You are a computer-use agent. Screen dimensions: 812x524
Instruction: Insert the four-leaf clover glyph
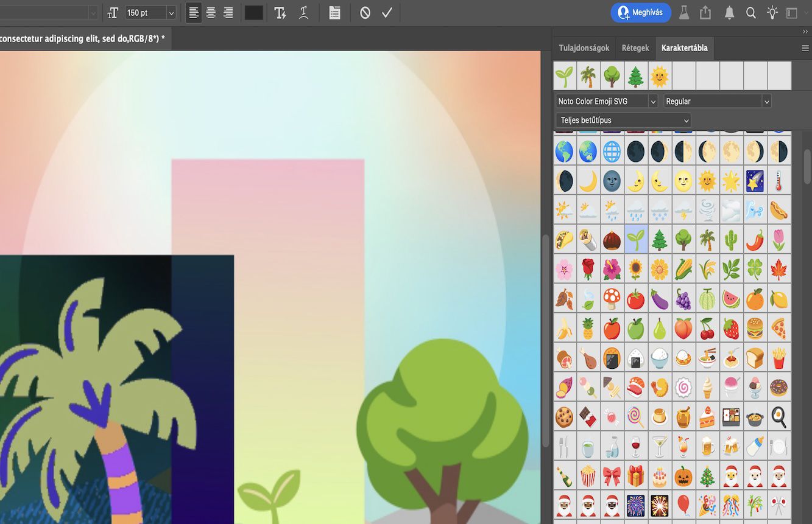(755, 269)
